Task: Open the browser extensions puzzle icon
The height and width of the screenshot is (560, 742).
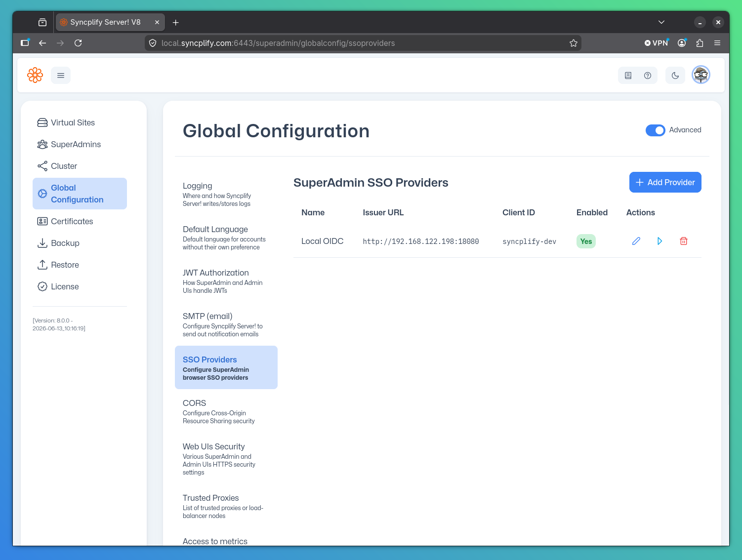Action: click(700, 43)
